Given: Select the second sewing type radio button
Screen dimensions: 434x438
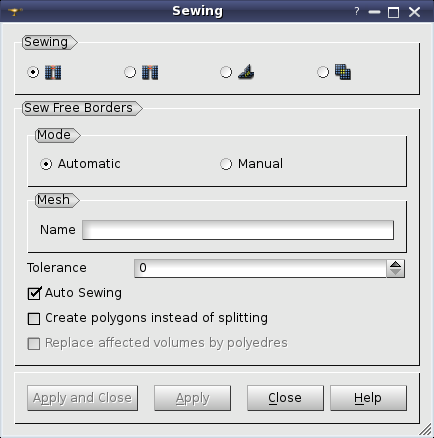Looking at the screenshot, I should point(130,72).
